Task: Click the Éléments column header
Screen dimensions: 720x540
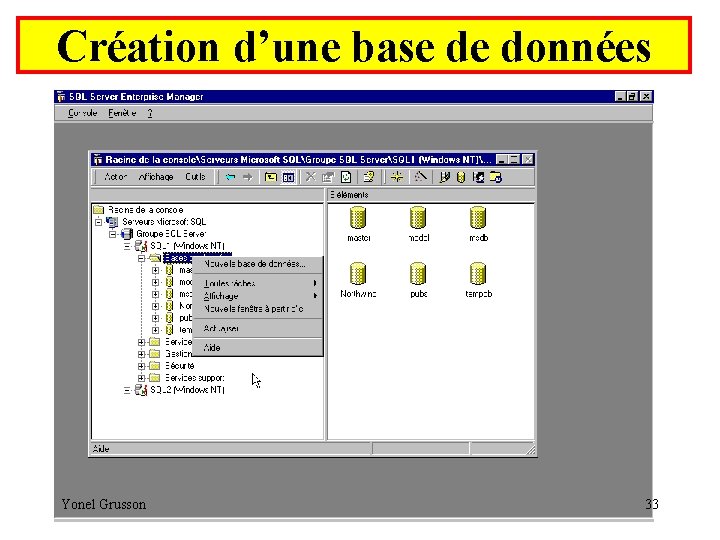Action: [431, 195]
